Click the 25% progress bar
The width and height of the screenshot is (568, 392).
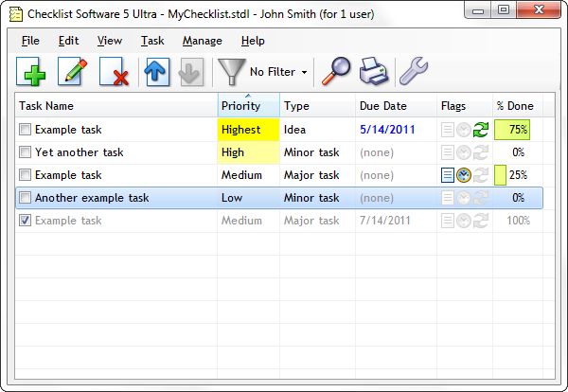[500, 175]
